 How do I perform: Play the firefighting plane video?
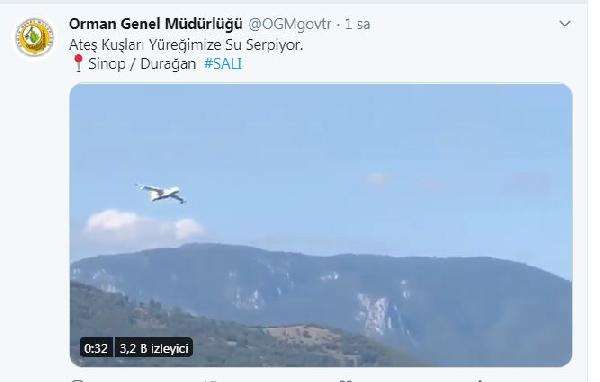pyautogui.click(x=321, y=225)
